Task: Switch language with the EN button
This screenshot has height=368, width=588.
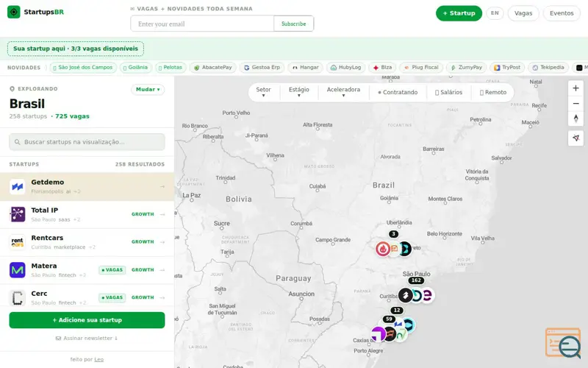Action: click(495, 13)
